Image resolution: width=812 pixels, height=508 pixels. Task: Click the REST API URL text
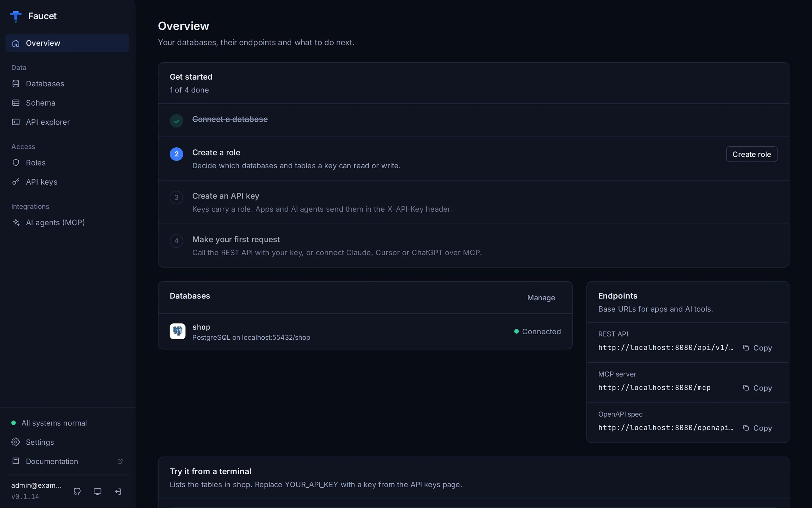coord(666,348)
